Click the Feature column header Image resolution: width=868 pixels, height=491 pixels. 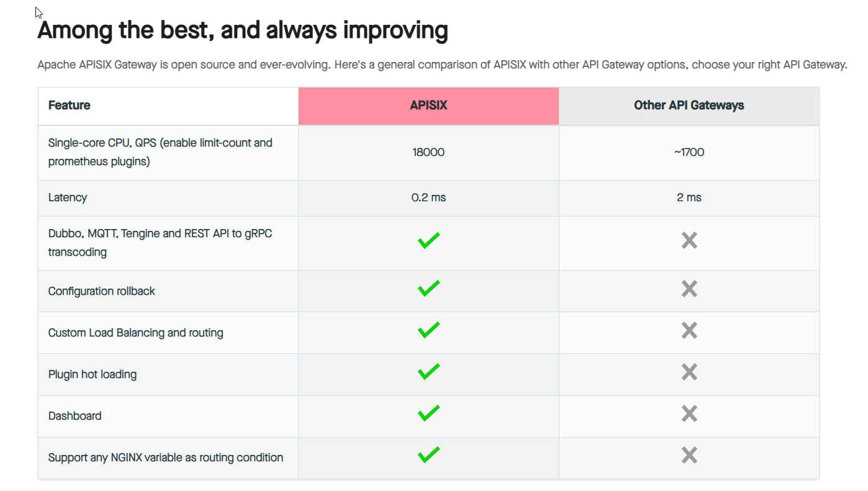click(70, 106)
